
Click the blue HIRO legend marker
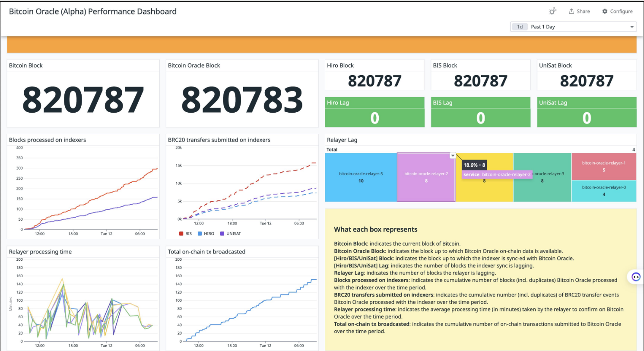point(200,234)
